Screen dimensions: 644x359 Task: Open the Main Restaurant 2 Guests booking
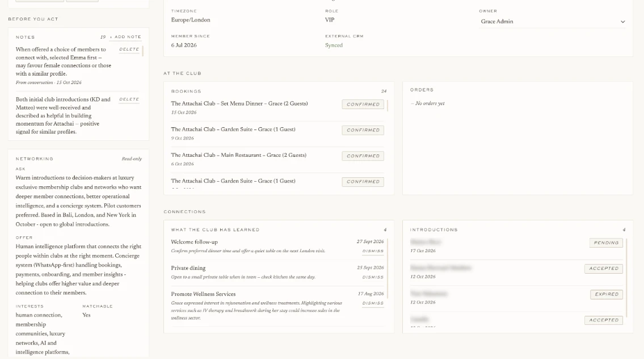tap(277, 159)
